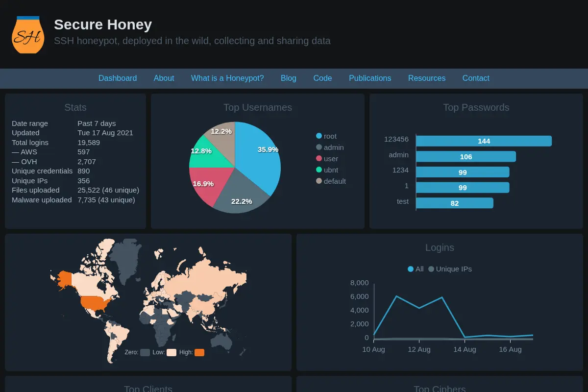
Task: Click the High color swatch in map legend
Action: coord(199,352)
